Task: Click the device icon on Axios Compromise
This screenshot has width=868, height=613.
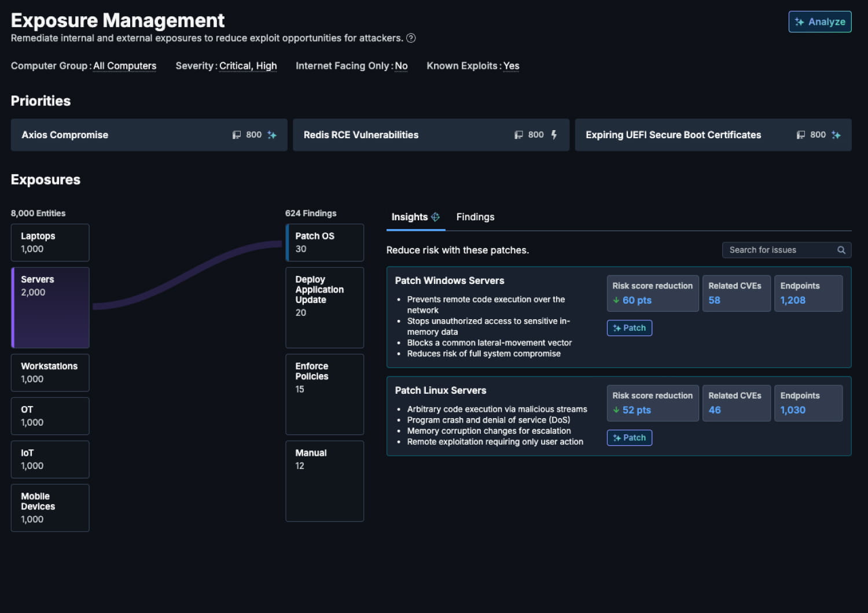Action: pos(237,135)
